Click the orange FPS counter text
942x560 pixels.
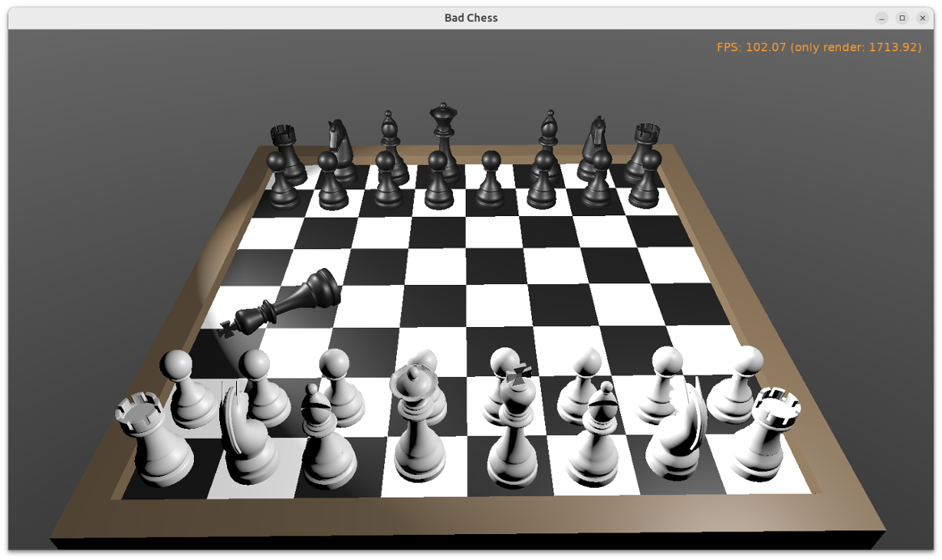point(819,47)
